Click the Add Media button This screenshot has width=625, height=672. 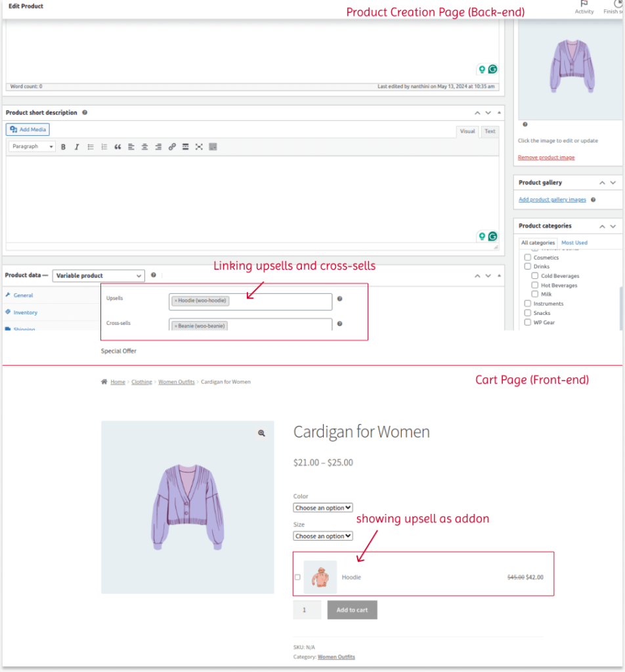pyautogui.click(x=28, y=129)
